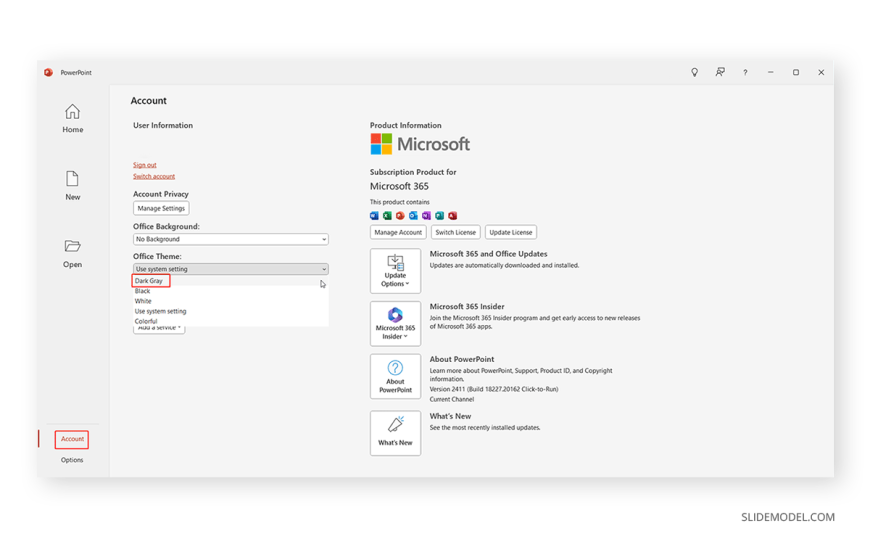Select Account in the sidebar
Viewport: 870px width, 539px height.
(72, 439)
